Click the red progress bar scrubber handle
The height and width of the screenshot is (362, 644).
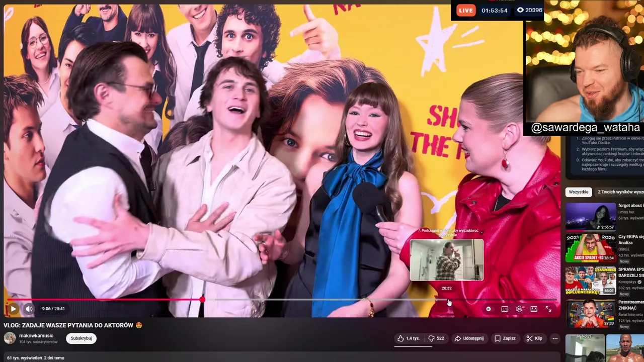(x=202, y=300)
